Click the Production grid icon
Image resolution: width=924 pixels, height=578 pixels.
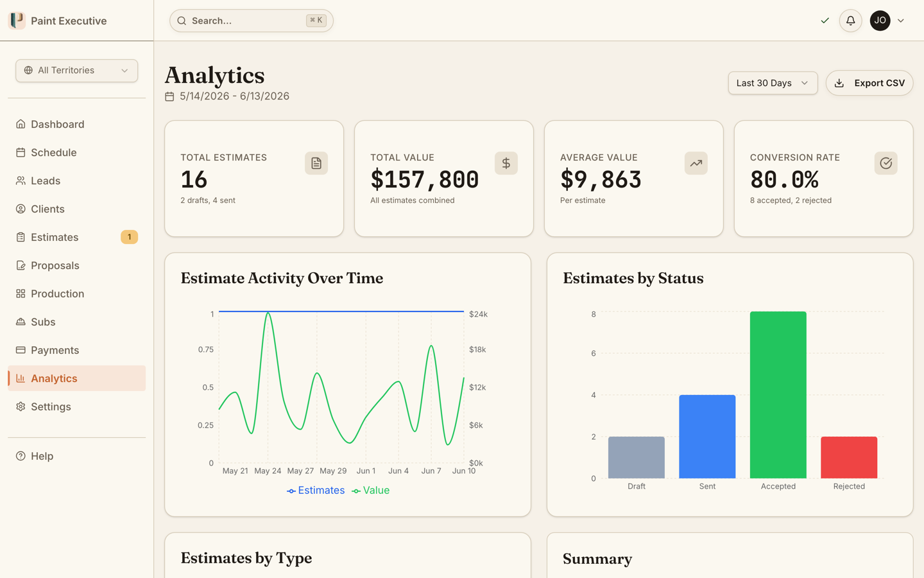point(21,293)
